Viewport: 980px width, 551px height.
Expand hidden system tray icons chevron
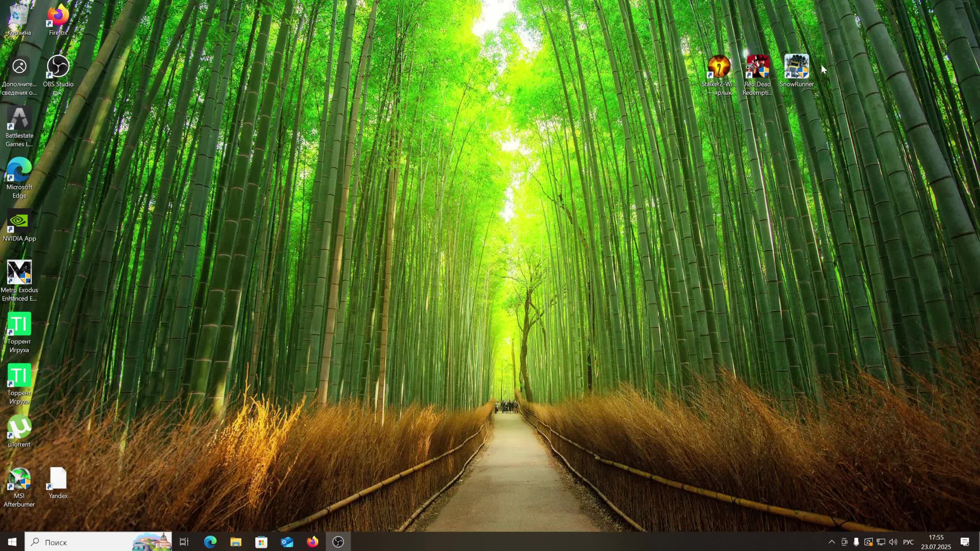coord(831,542)
